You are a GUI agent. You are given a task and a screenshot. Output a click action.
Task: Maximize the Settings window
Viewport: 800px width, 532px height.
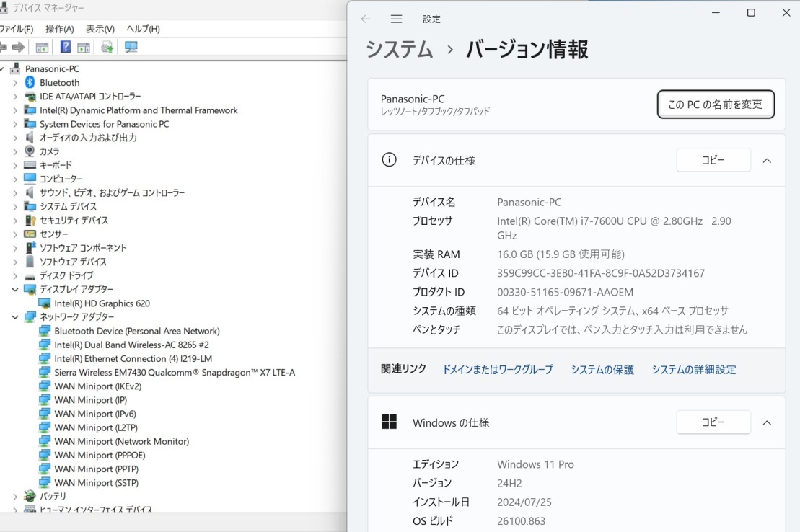click(x=751, y=13)
